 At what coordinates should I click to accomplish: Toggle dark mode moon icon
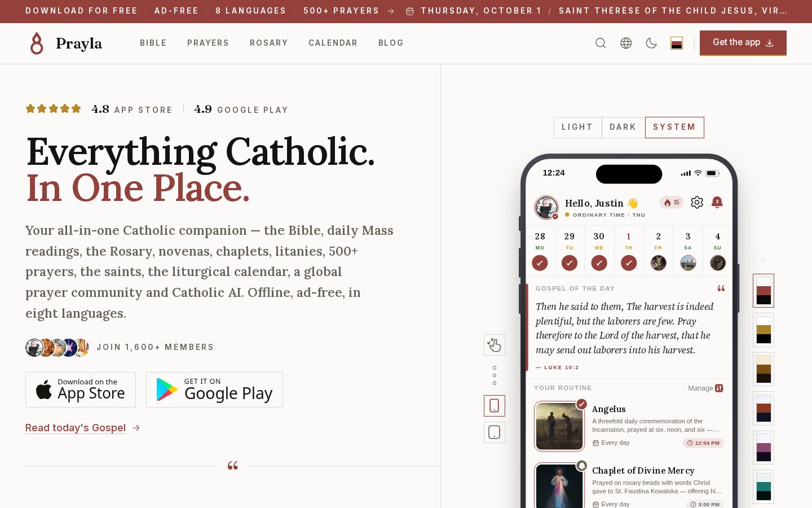(651, 43)
